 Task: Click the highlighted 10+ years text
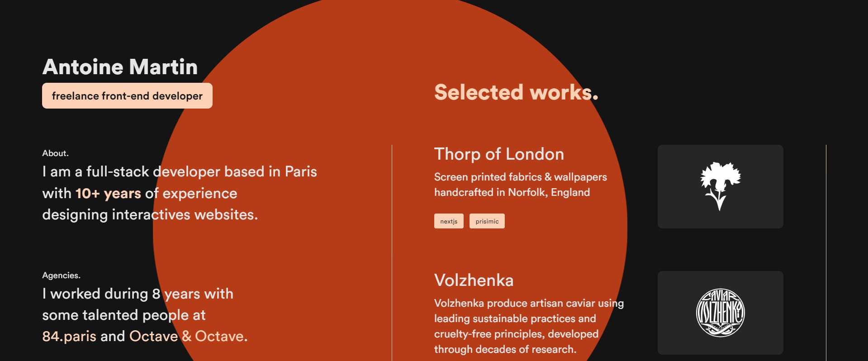[108, 193]
